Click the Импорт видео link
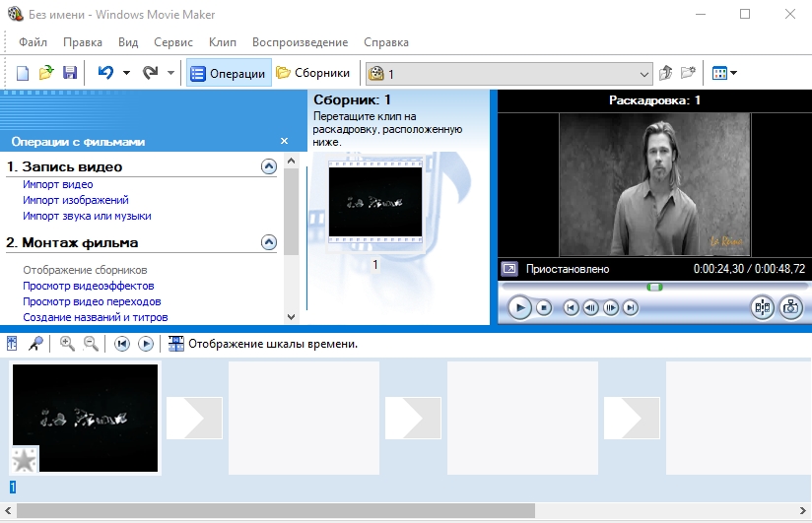The height and width of the screenshot is (523, 812). (x=58, y=184)
